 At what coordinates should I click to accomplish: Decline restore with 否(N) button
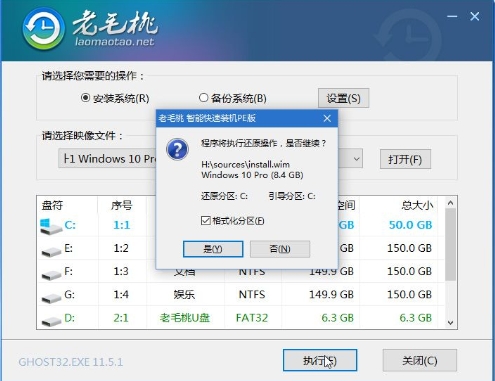pyautogui.click(x=280, y=249)
